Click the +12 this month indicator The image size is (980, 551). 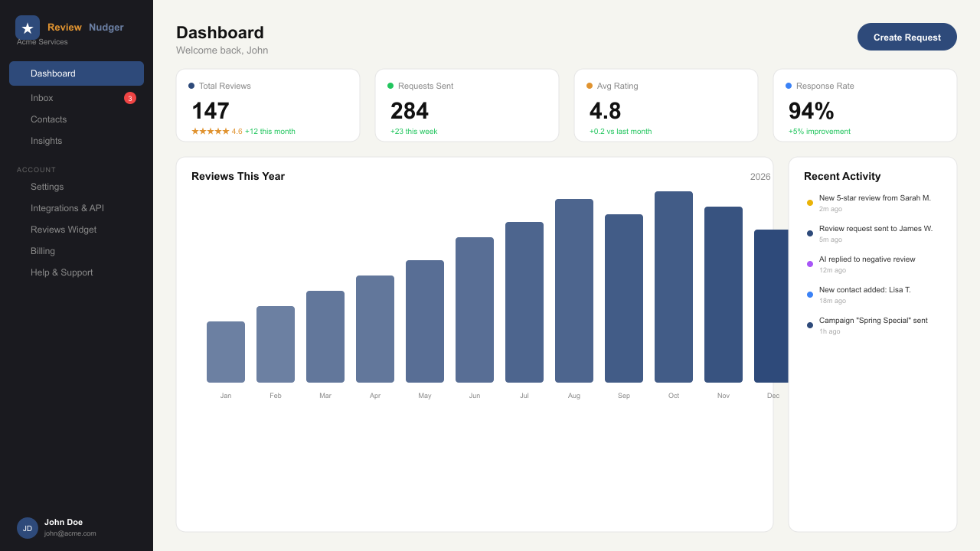(269, 131)
